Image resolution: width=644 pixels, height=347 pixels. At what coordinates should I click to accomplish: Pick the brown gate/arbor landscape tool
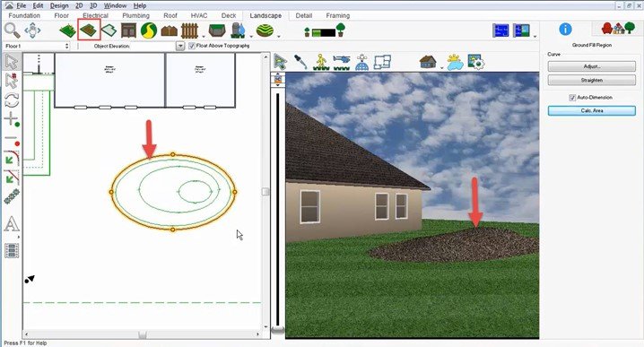click(128, 30)
